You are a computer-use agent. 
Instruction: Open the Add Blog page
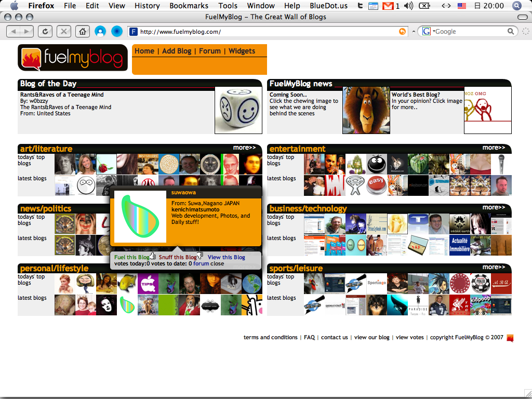click(x=177, y=51)
